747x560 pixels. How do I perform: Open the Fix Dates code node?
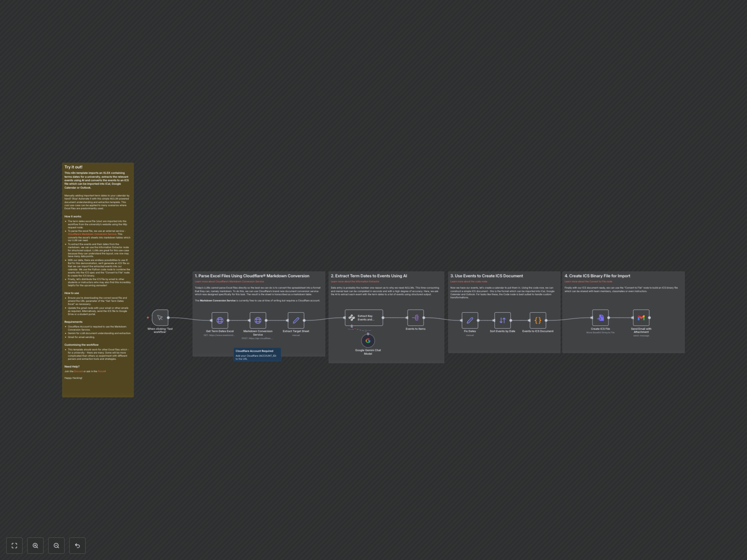pyautogui.click(x=470, y=321)
